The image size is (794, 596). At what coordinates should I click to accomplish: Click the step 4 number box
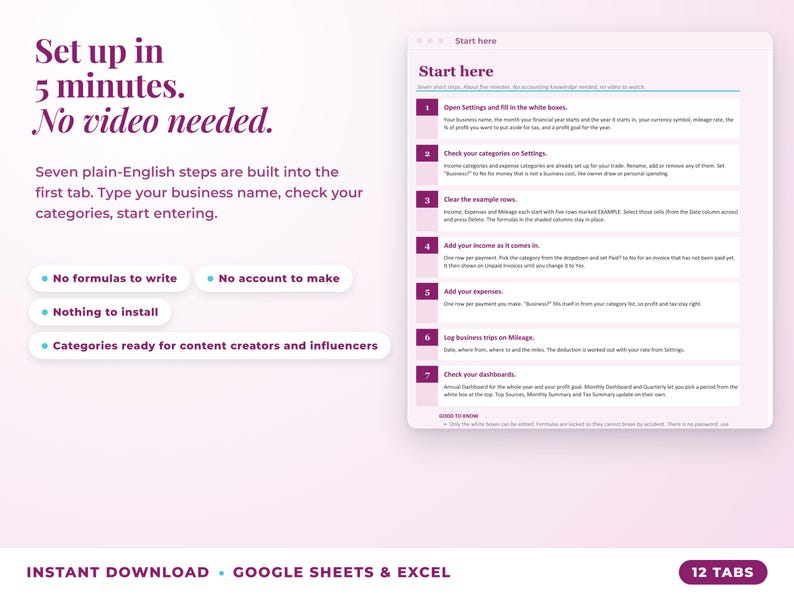(427, 246)
